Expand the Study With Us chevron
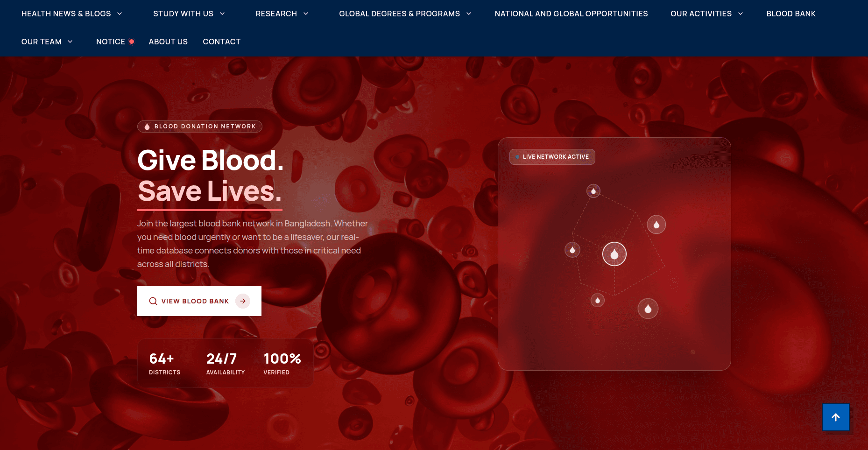868x450 pixels. pos(222,14)
